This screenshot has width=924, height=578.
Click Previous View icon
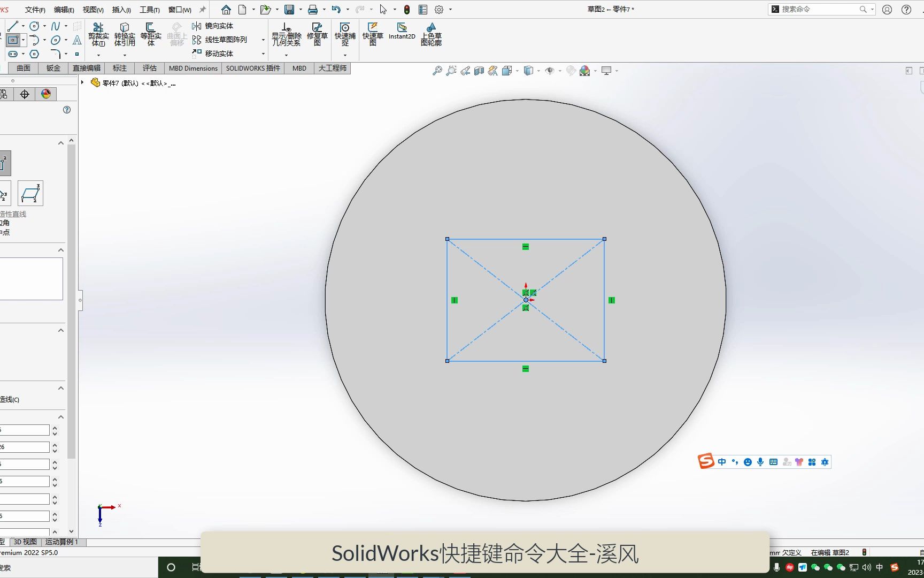pyautogui.click(x=465, y=71)
